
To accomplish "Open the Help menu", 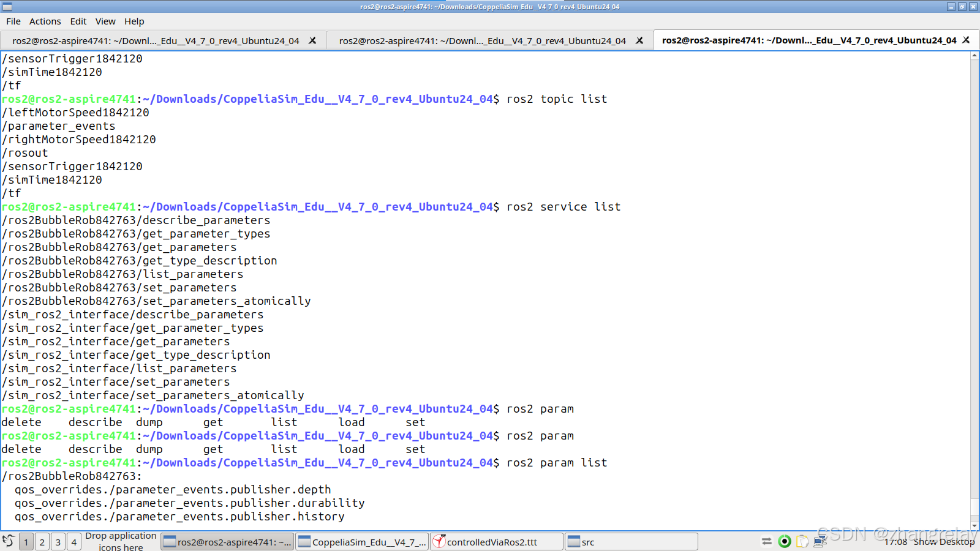I will 134,21.
